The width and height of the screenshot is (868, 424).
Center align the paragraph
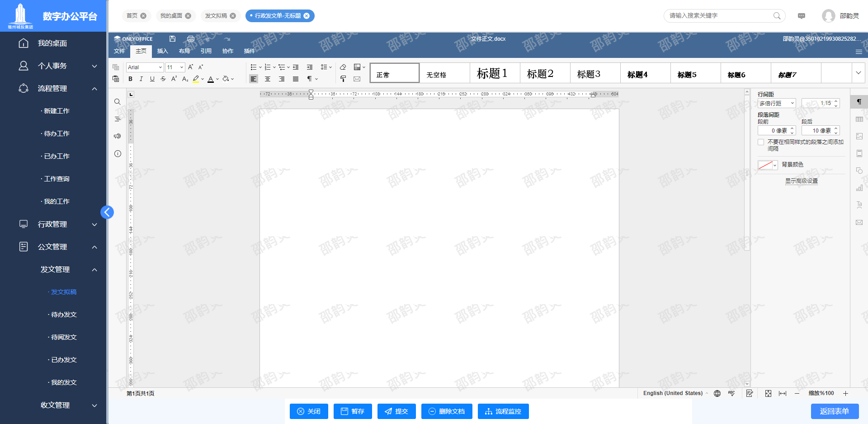(268, 79)
